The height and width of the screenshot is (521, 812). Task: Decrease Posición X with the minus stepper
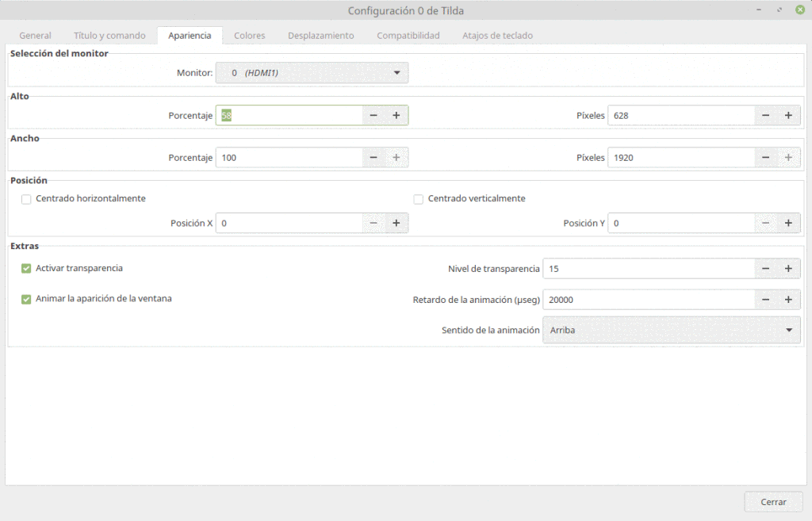[373, 223]
